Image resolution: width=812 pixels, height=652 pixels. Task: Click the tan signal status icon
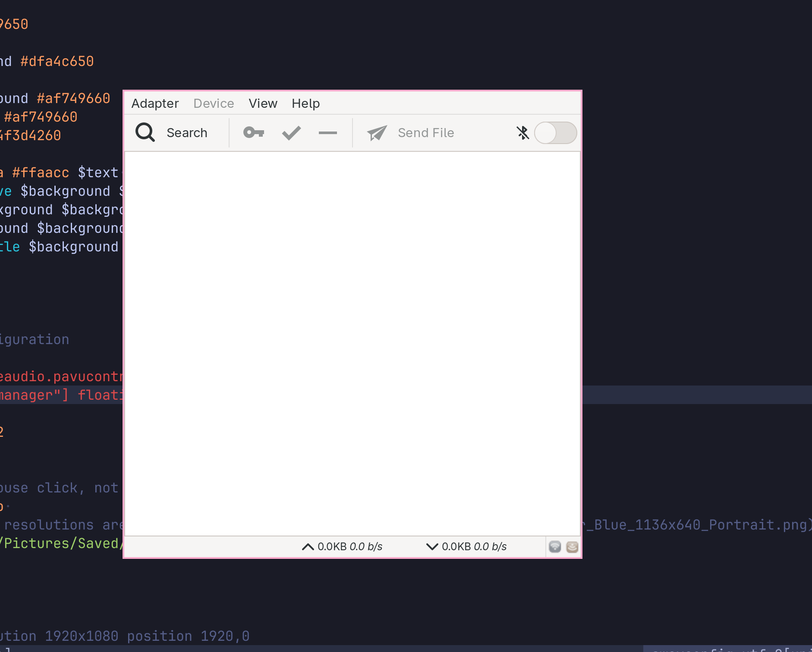[x=572, y=547]
